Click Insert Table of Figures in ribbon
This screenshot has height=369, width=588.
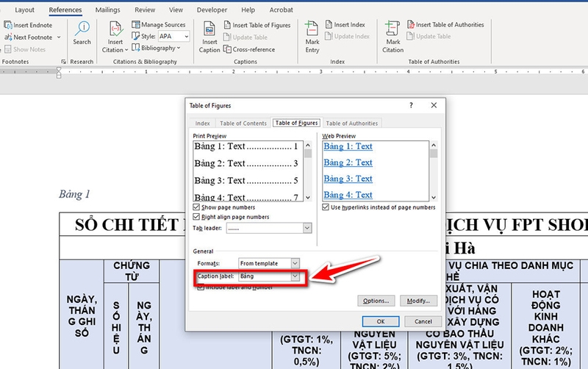pyautogui.click(x=256, y=25)
